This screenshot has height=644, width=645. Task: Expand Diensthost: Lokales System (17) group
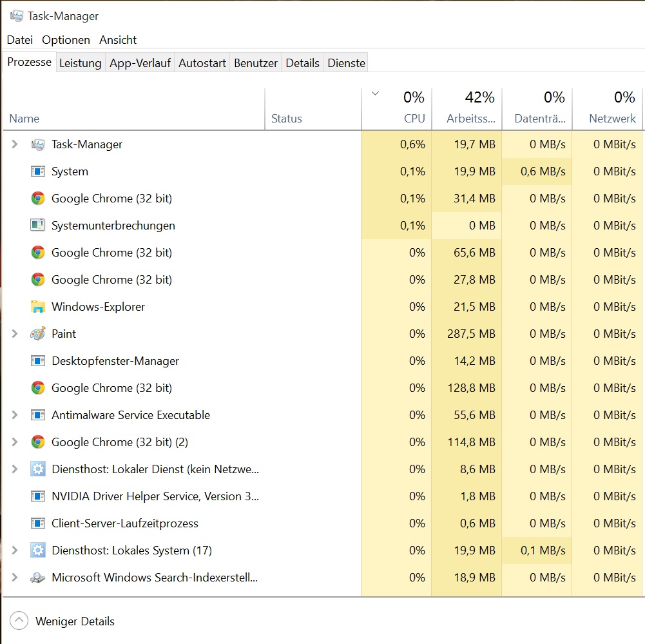click(15, 551)
